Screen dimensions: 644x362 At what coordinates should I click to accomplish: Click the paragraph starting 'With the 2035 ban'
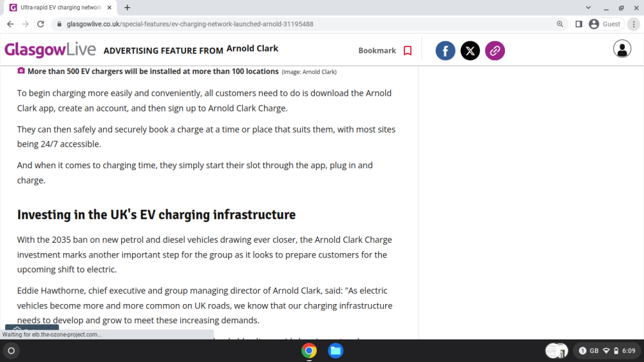(x=205, y=254)
